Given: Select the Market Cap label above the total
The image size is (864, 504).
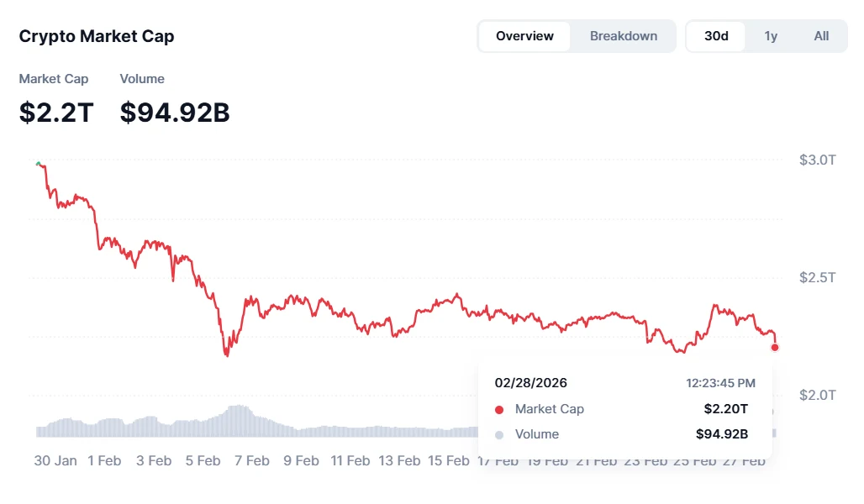Looking at the screenshot, I should click(53, 78).
